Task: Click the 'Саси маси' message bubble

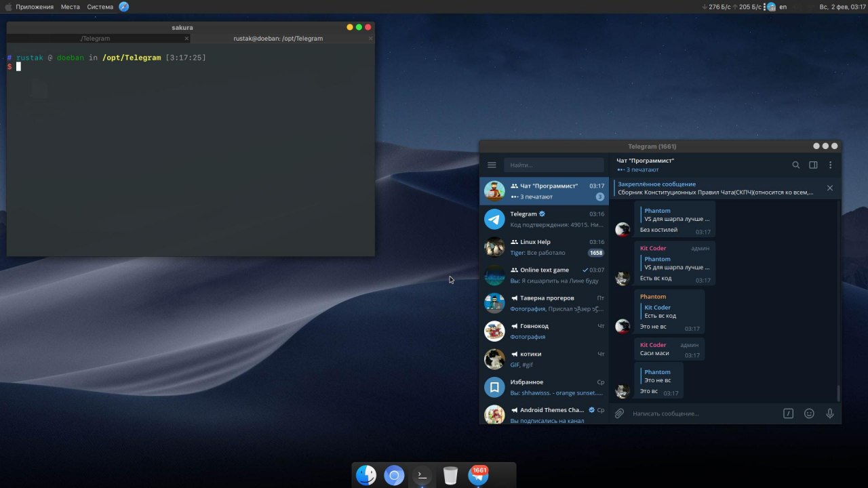Action: [669, 349]
